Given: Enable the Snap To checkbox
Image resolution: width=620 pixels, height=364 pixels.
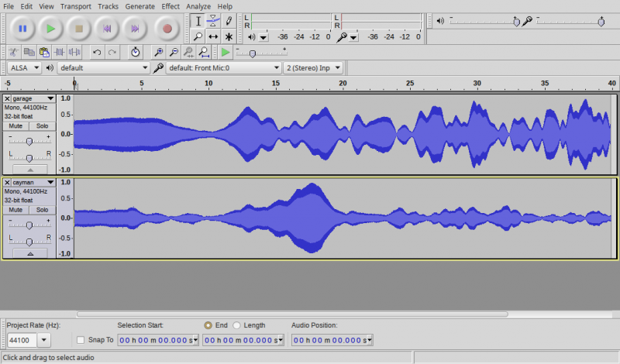Looking at the screenshot, I should (x=81, y=340).
